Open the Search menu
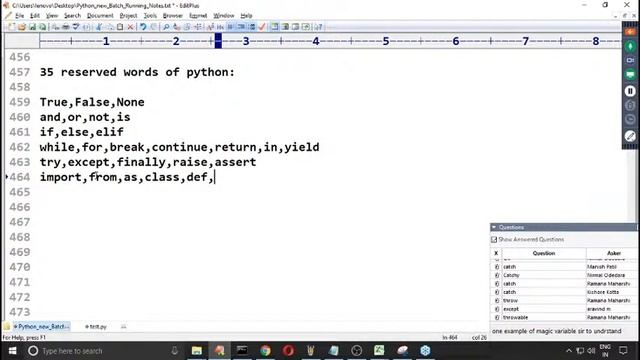This screenshot has height=360, width=640. click(72, 16)
